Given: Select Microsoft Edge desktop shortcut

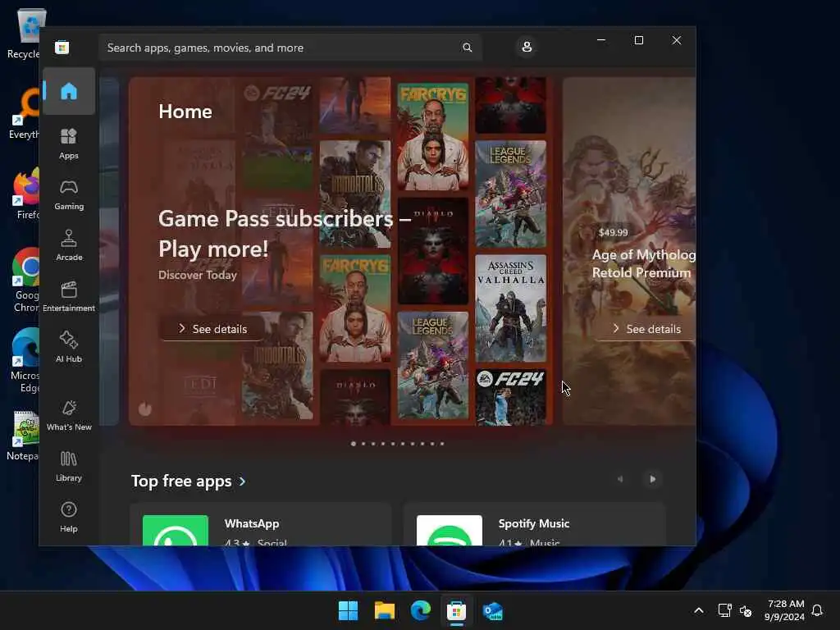Looking at the screenshot, I should [x=24, y=361].
